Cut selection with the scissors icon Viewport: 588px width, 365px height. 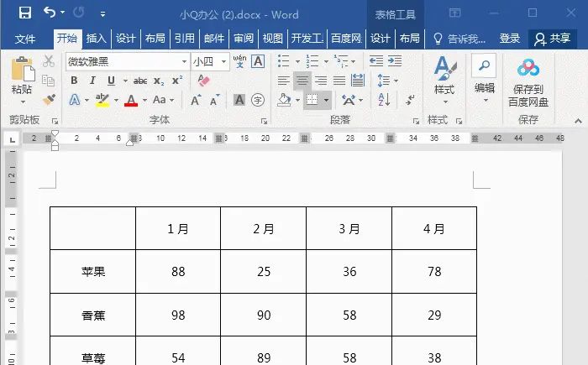pos(49,61)
